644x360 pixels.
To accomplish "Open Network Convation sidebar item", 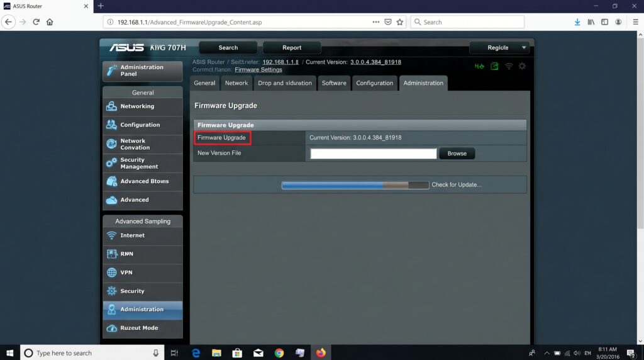I will 143,144.
